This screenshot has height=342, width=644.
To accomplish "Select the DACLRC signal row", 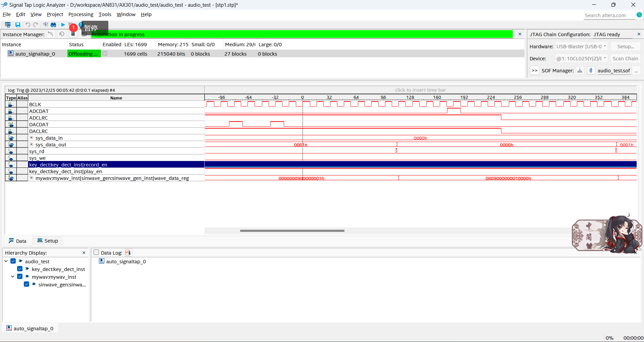I will pos(116,131).
